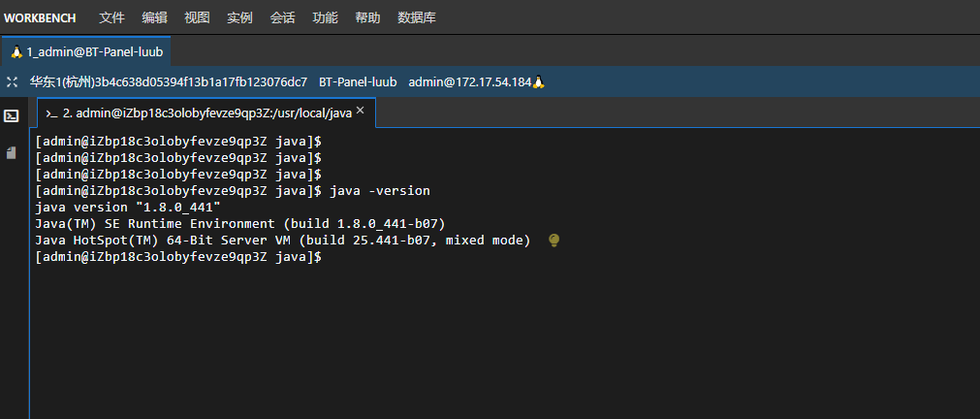
Task: Click the penguin icon after admin@172.17.54.184
Action: [x=539, y=81]
